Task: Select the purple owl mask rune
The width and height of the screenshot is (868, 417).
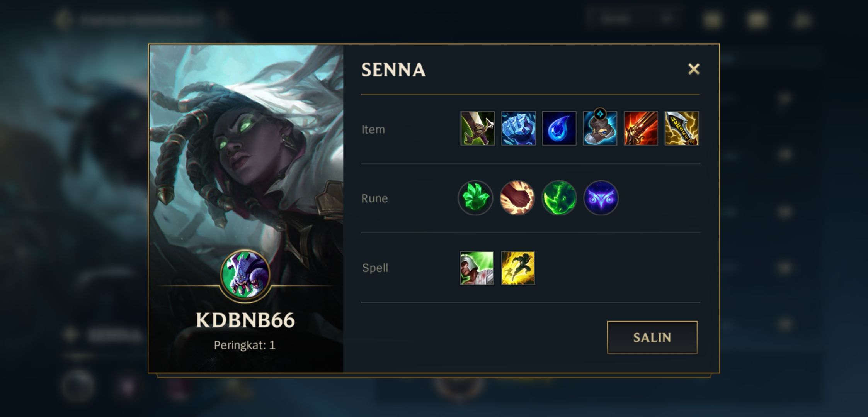Action: pyautogui.click(x=601, y=198)
